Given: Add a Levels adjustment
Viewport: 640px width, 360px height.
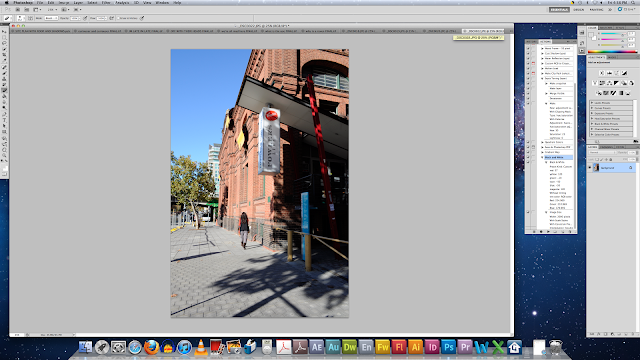Looking at the screenshot, I should (609, 73).
